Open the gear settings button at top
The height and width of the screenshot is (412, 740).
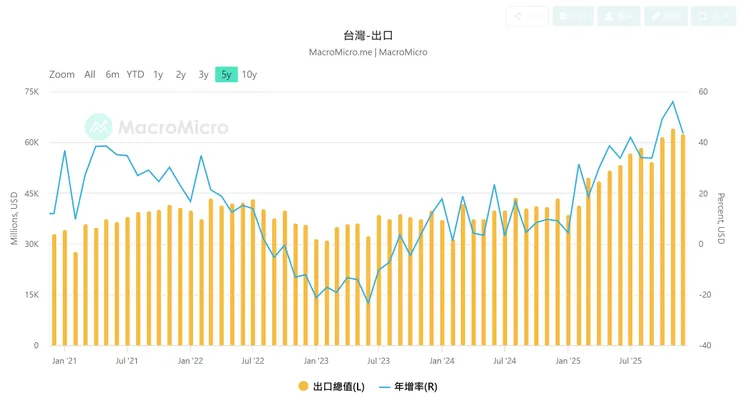tap(573, 17)
